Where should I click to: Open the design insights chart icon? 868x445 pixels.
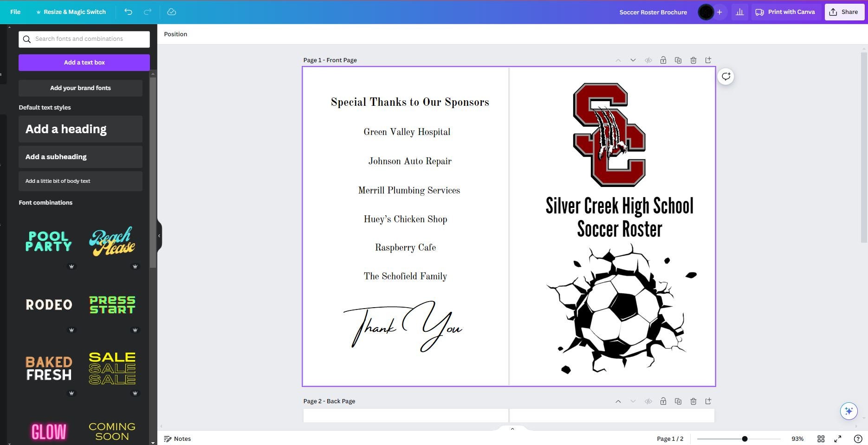click(x=740, y=12)
